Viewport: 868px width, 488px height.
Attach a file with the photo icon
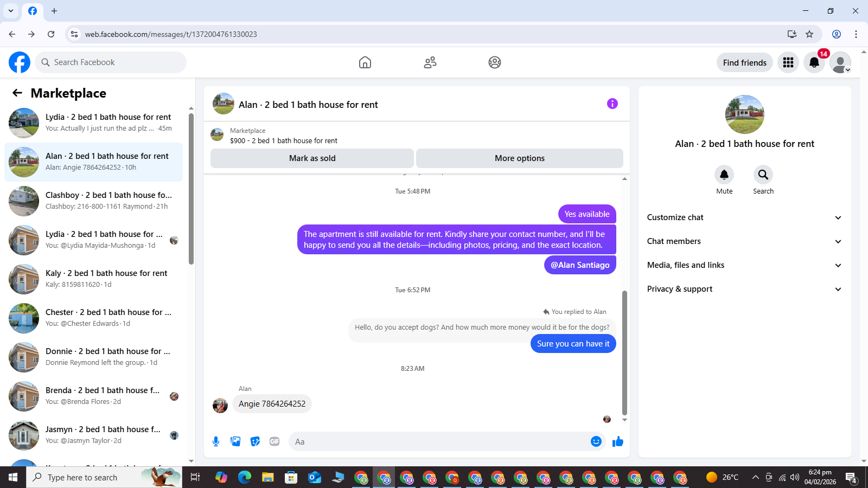point(235,441)
